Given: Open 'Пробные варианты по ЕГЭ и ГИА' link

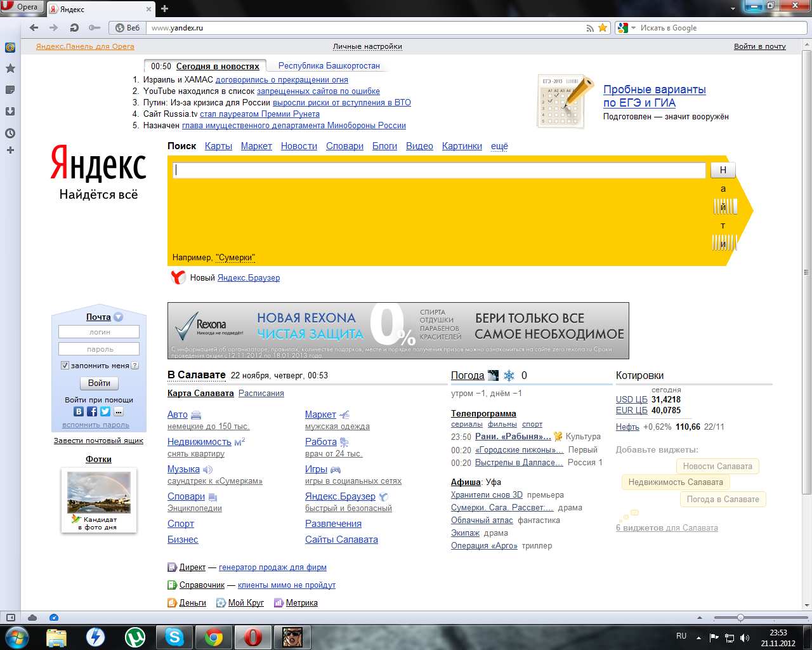Looking at the screenshot, I should [x=655, y=96].
